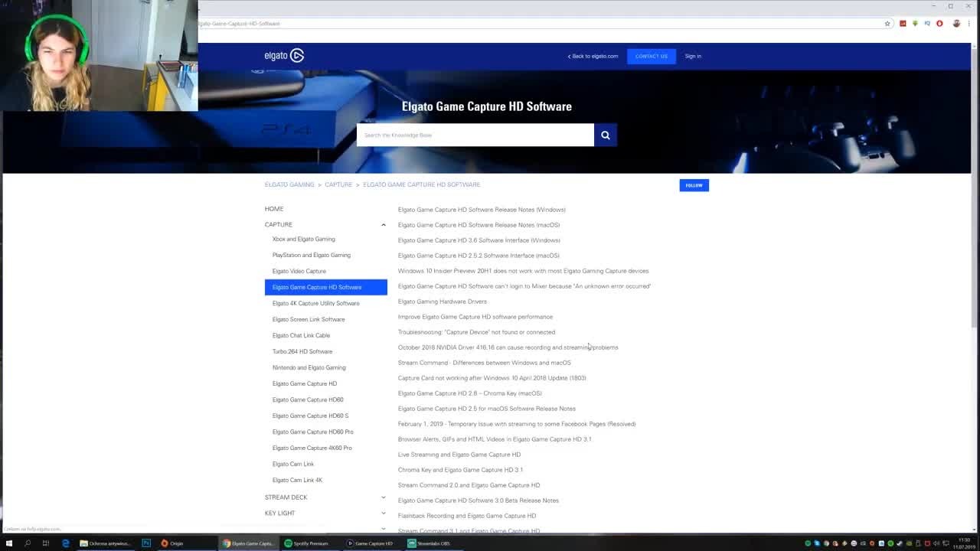Open the Chrome profile avatar

click(x=956, y=24)
